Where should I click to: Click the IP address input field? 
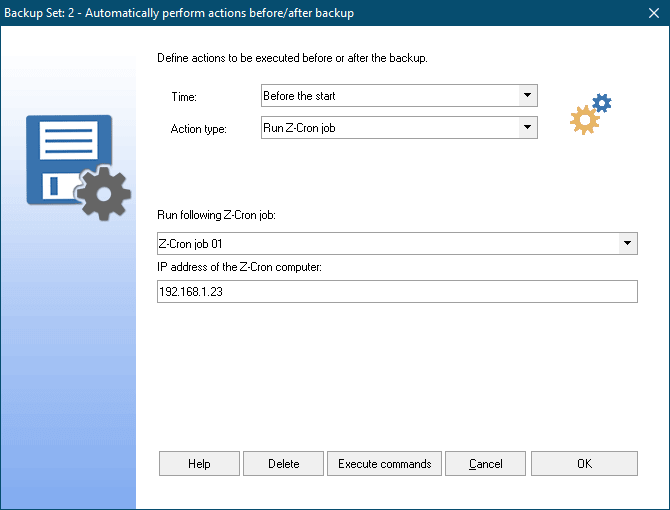(397, 291)
